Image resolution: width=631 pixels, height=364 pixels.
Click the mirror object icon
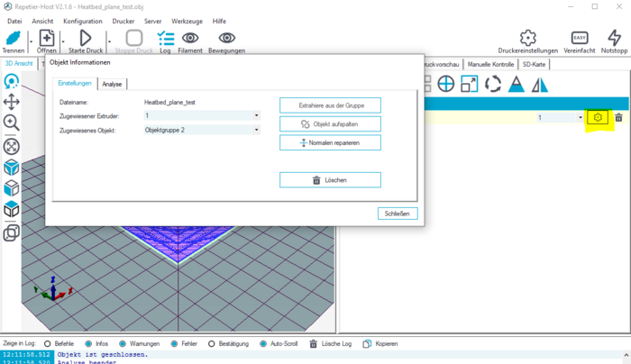(x=540, y=85)
